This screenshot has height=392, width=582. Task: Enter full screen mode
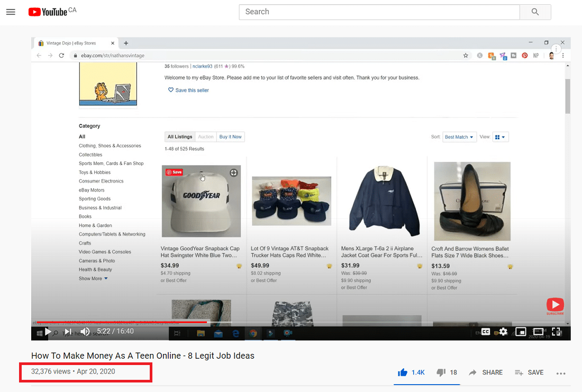556,332
